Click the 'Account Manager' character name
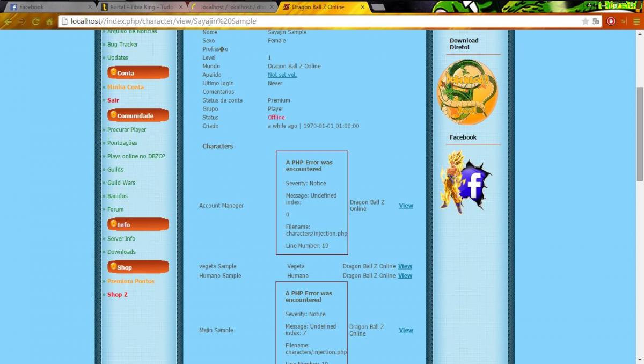 click(221, 206)
